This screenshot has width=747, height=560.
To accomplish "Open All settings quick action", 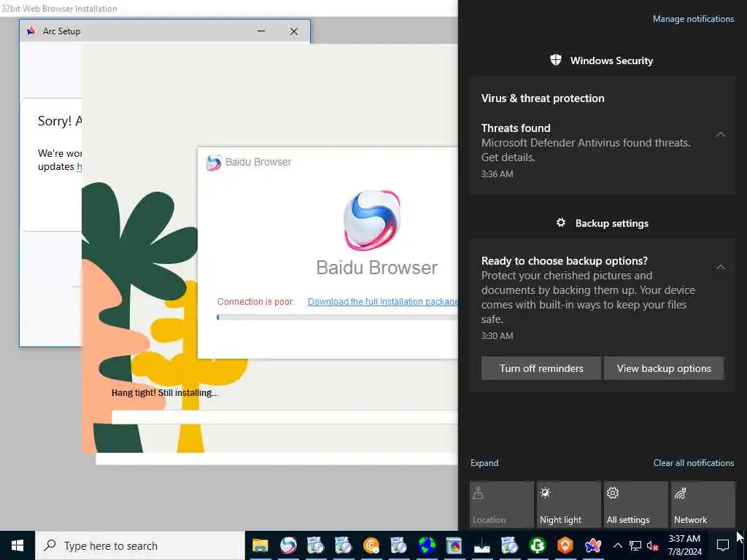I will coord(635,504).
